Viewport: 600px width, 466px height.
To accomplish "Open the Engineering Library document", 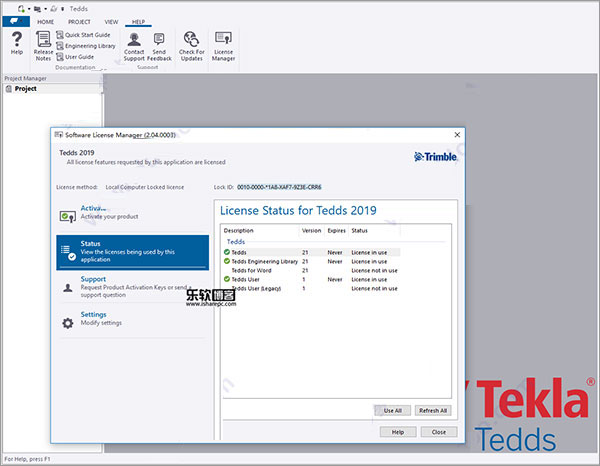I will (86, 46).
